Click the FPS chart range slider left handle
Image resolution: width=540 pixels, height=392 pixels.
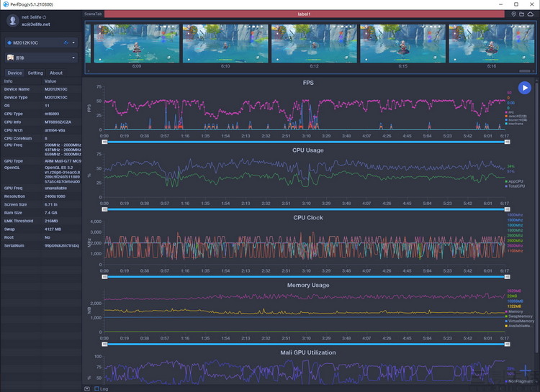(x=104, y=142)
